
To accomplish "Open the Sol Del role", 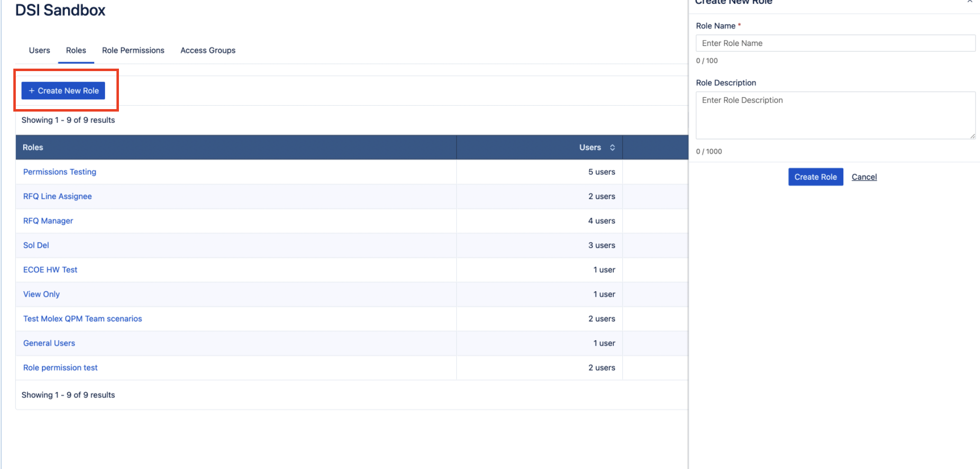I will tap(36, 245).
